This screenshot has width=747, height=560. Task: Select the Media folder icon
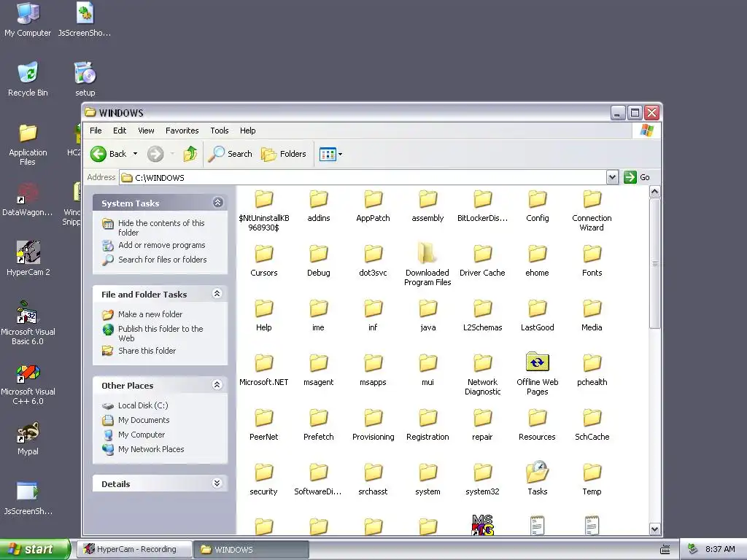pos(592,308)
